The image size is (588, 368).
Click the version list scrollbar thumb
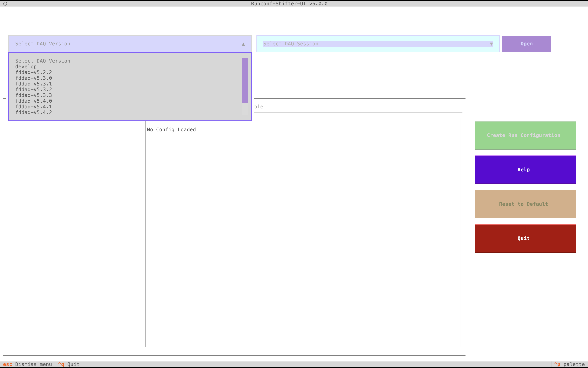245,80
